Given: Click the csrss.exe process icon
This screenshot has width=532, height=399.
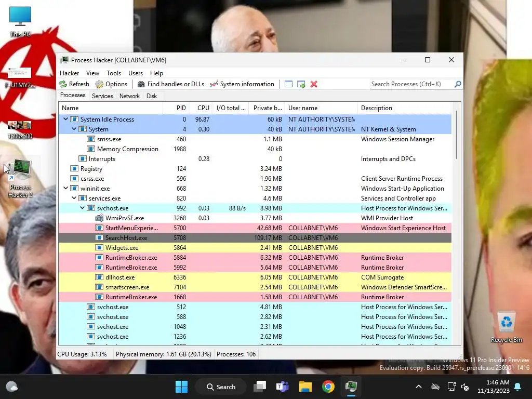Looking at the screenshot, I should (x=74, y=179).
